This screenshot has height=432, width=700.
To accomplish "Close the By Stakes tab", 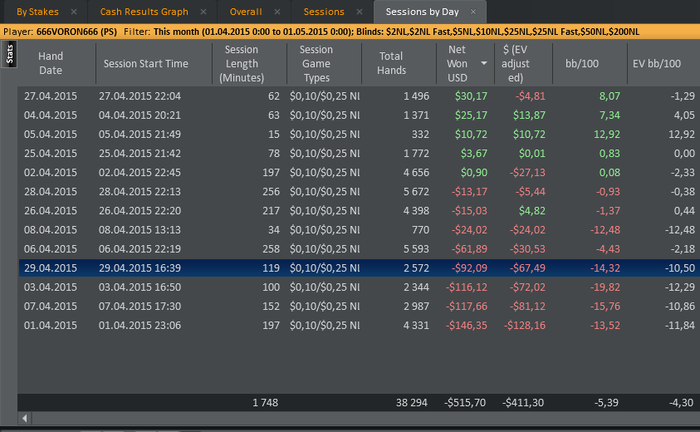I will (73, 12).
